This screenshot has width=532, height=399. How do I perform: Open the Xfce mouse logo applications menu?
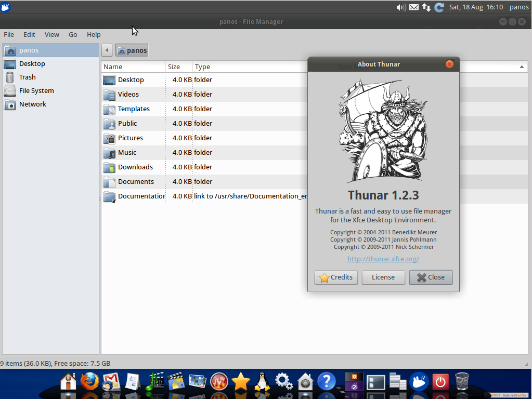(x=5, y=7)
